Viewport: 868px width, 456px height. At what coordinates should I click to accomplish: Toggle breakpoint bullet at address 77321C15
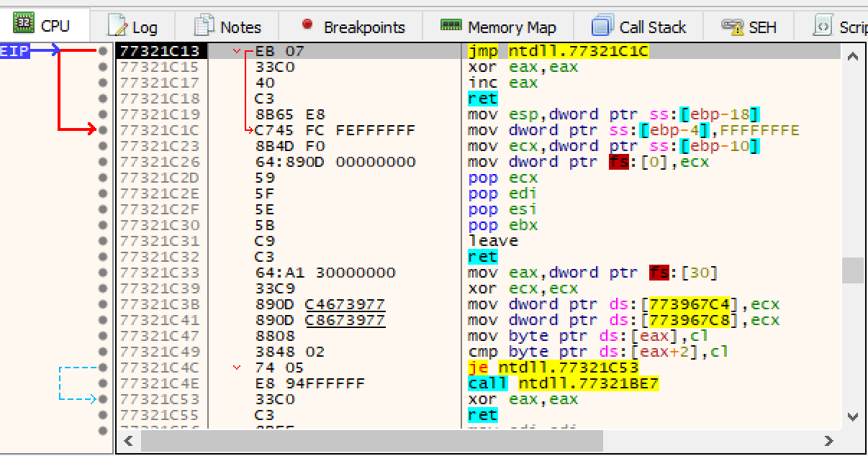tap(104, 67)
